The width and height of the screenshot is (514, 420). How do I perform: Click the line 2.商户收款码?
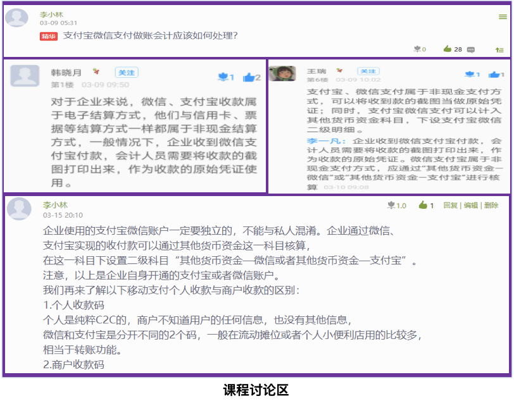click(74, 364)
